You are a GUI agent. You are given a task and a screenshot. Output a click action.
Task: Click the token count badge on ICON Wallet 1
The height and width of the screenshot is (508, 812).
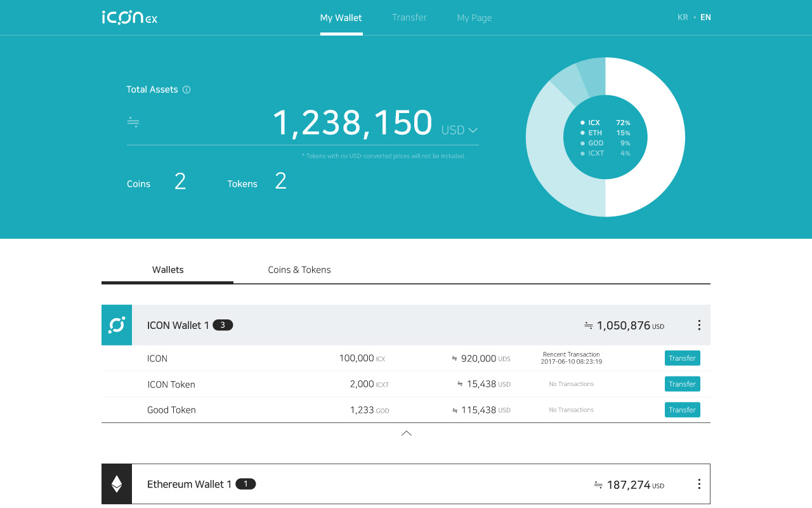point(223,324)
